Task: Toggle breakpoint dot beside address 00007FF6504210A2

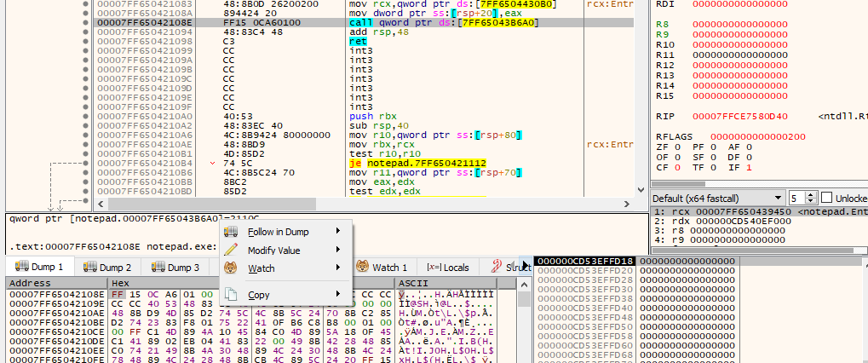Action: tap(85, 126)
